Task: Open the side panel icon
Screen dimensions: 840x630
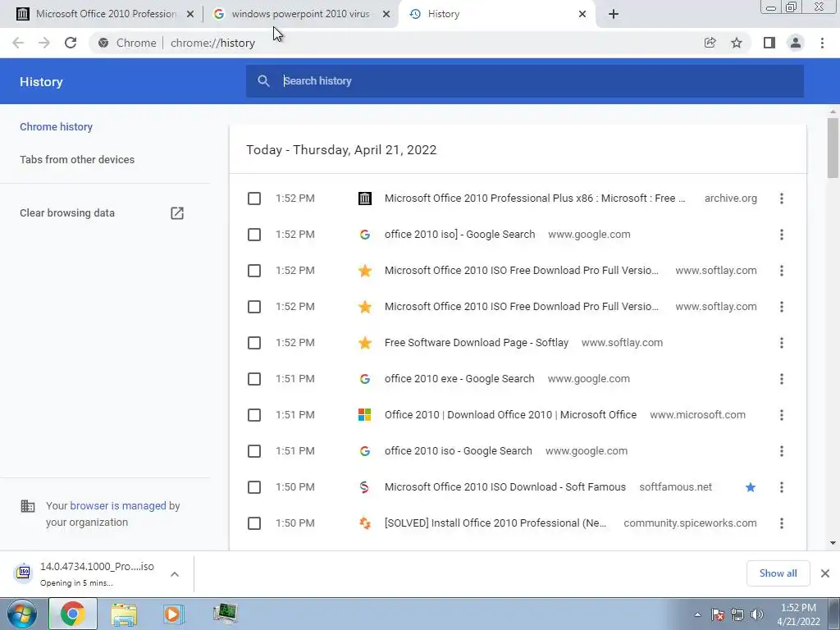Action: coord(769,43)
